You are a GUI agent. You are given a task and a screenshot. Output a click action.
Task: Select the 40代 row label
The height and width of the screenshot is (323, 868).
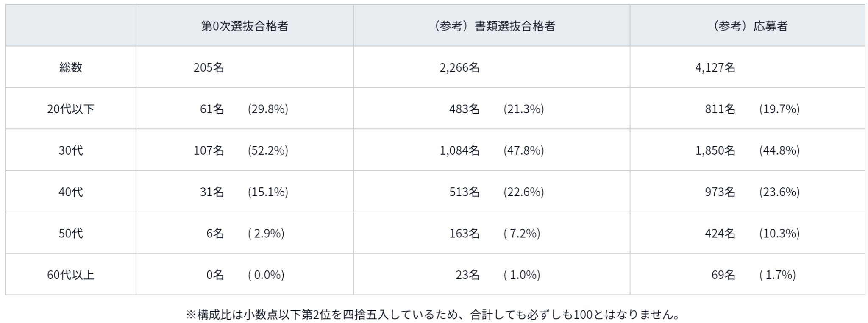[70, 192]
